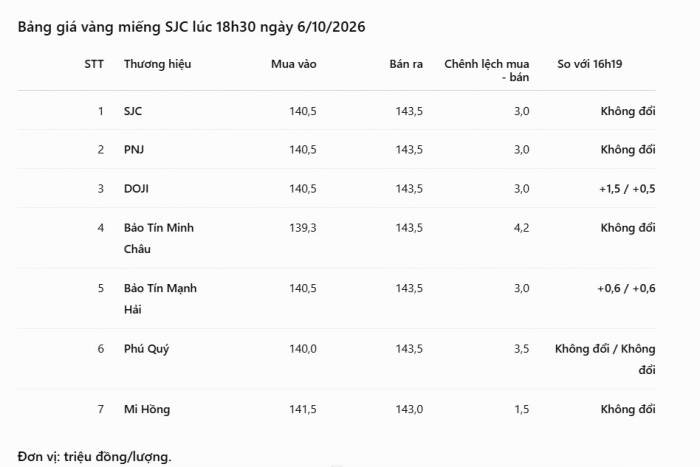The width and height of the screenshot is (700, 467).
Task: Click the So với 16h19 column header
Action: pos(590,64)
